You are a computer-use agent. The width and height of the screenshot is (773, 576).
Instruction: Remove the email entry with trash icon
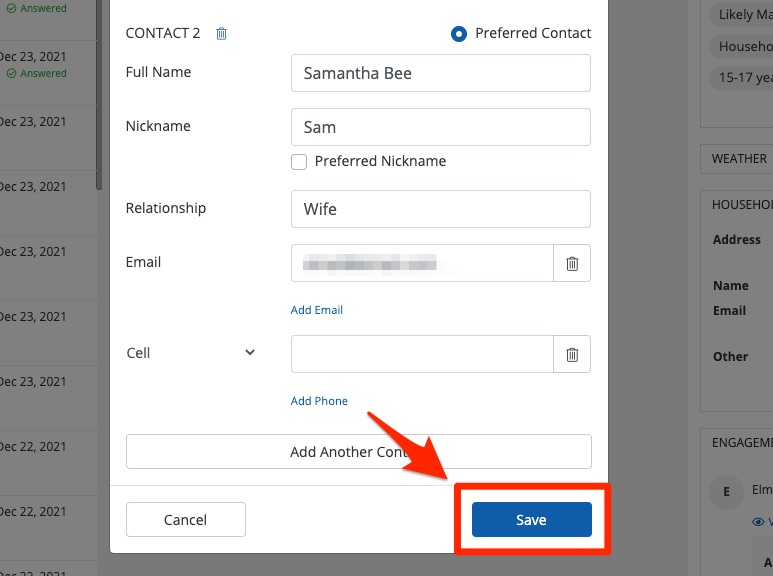(572, 263)
